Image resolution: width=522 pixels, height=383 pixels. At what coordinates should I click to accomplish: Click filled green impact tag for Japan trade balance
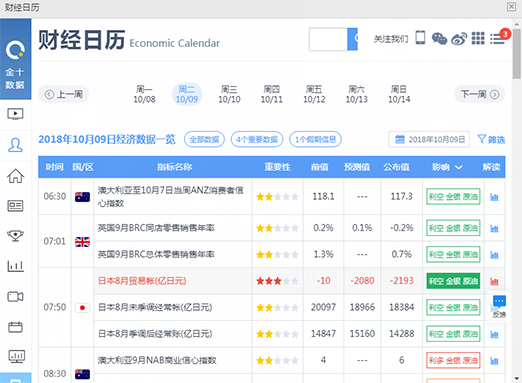pos(453,281)
